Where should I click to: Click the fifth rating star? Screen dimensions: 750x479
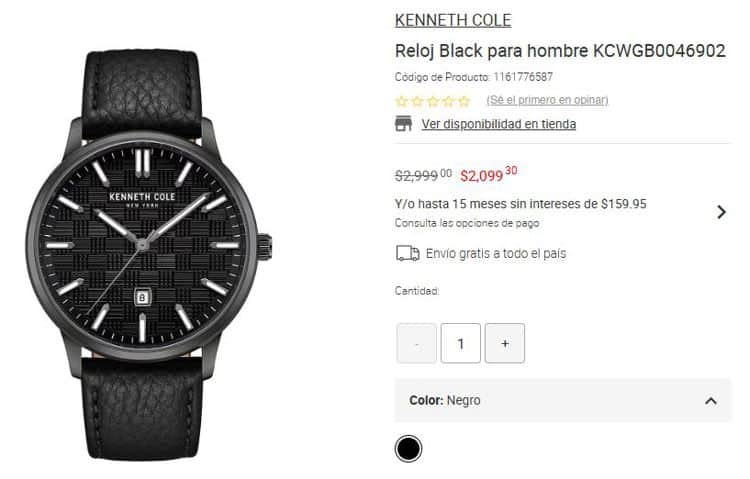(x=464, y=101)
